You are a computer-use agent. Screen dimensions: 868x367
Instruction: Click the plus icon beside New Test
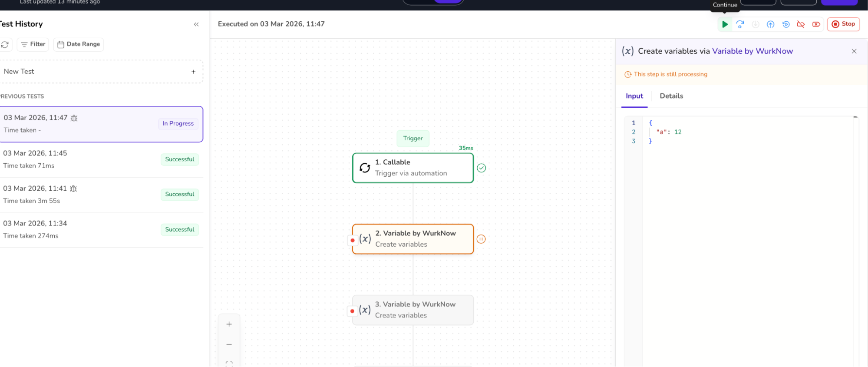coord(193,72)
